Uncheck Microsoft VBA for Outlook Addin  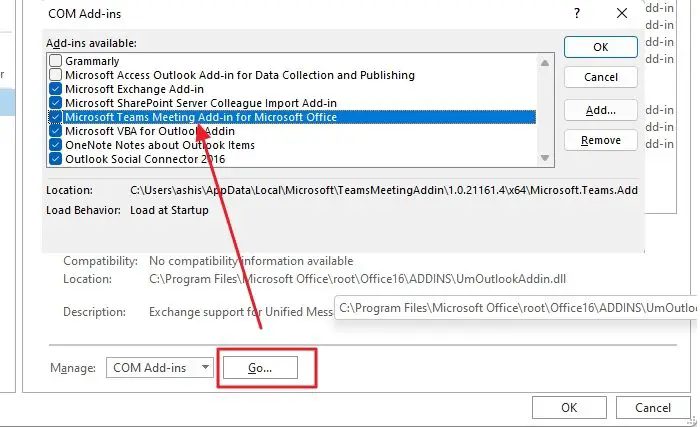tap(55, 131)
